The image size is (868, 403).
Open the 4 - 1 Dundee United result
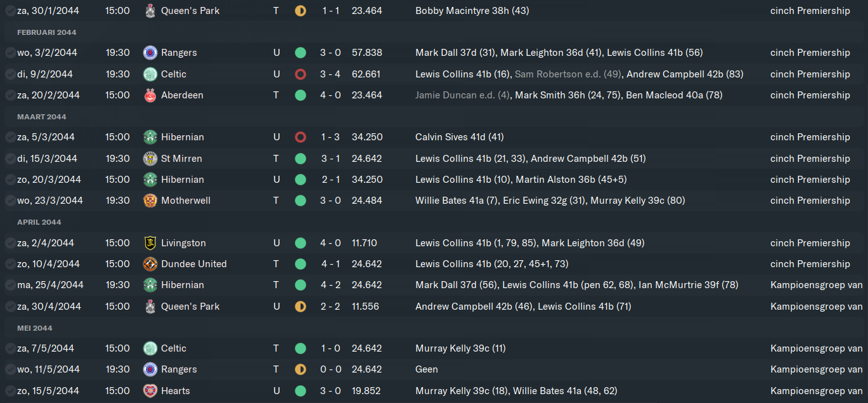coord(330,264)
